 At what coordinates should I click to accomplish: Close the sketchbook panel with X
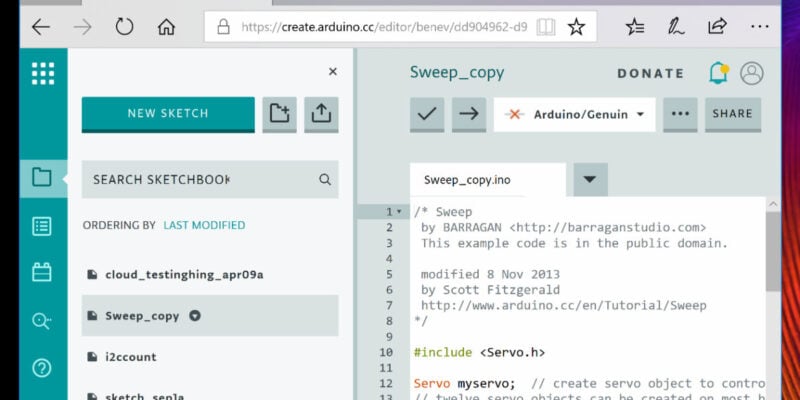(333, 72)
